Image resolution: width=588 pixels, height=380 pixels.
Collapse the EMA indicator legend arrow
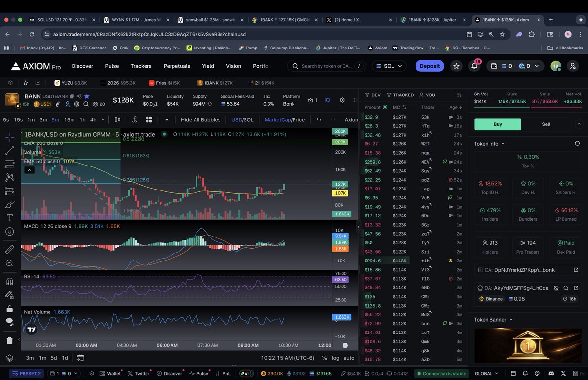(29, 170)
